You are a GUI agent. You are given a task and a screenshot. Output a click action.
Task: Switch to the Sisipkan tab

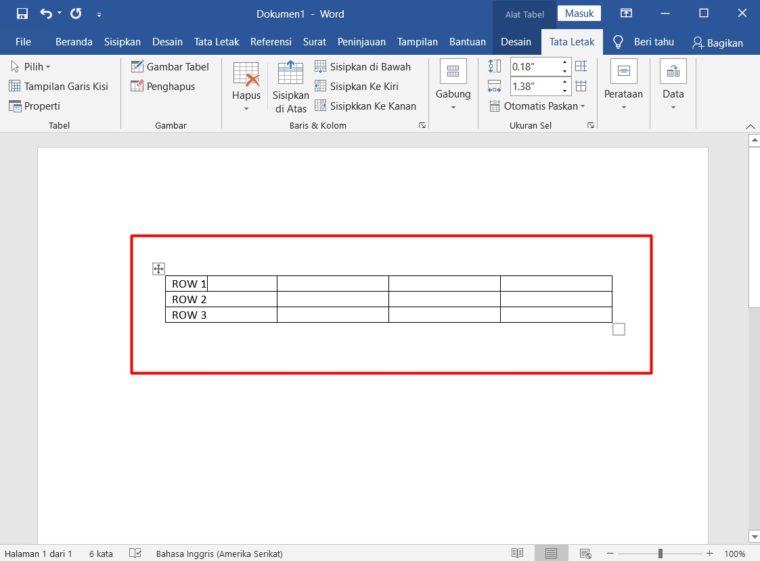[122, 42]
